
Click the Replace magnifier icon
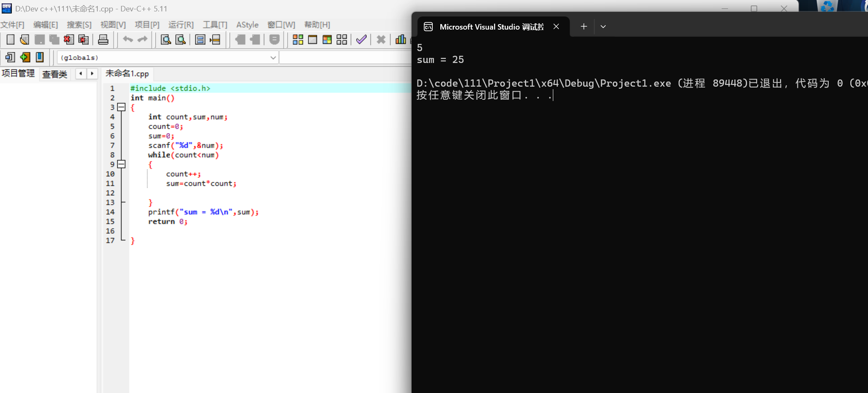pyautogui.click(x=181, y=40)
